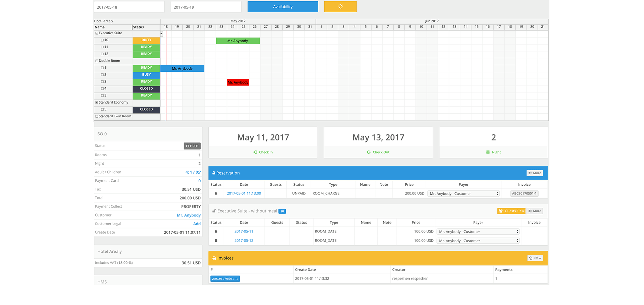The width and height of the screenshot is (644, 305).
Task: Click the lock icon beside 2017-05-11
Action: 216,231
